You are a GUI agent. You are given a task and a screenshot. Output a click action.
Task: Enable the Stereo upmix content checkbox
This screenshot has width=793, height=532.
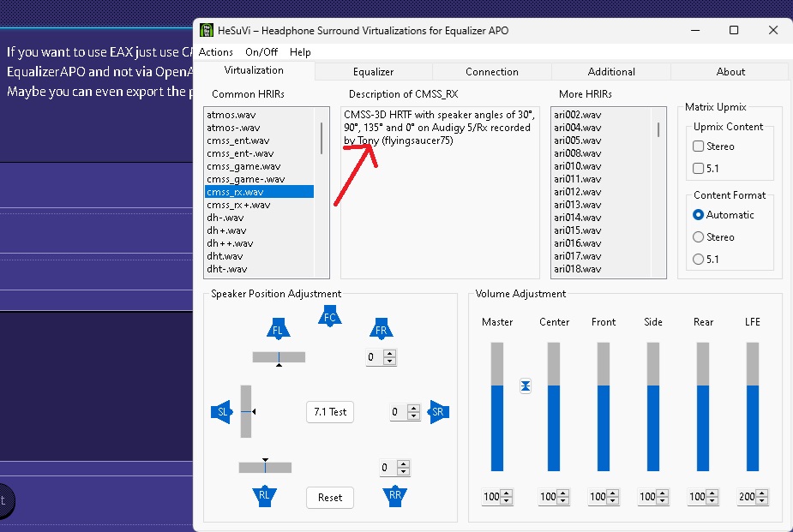[699, 146]
